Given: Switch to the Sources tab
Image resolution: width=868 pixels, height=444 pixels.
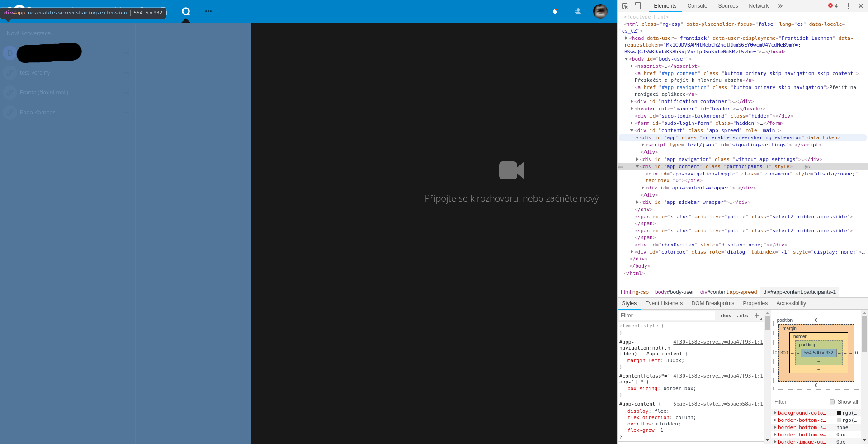Looking at the screenshot, I should (x=728, y=6).
